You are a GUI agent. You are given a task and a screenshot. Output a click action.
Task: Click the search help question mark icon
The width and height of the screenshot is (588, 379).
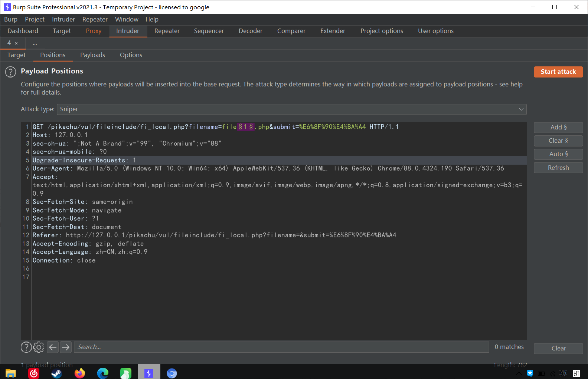click(26, 347)
